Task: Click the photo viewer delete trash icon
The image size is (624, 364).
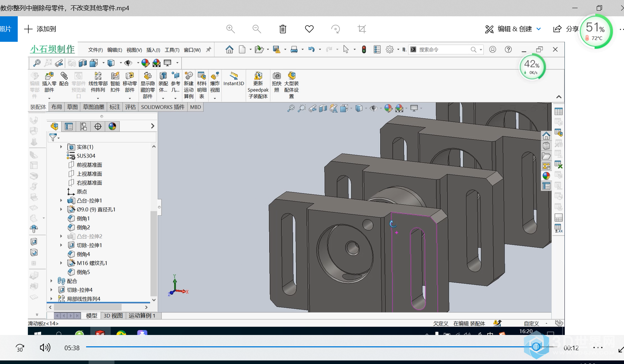Action: [x=283, y=29]
